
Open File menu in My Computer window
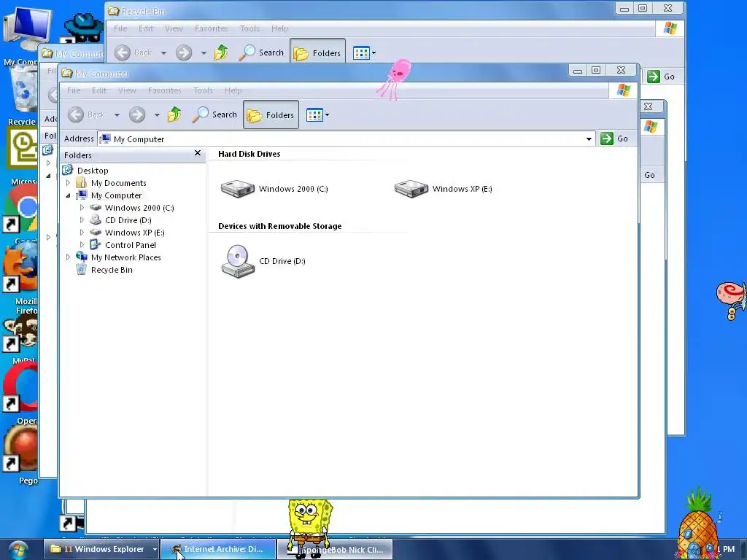74,90
